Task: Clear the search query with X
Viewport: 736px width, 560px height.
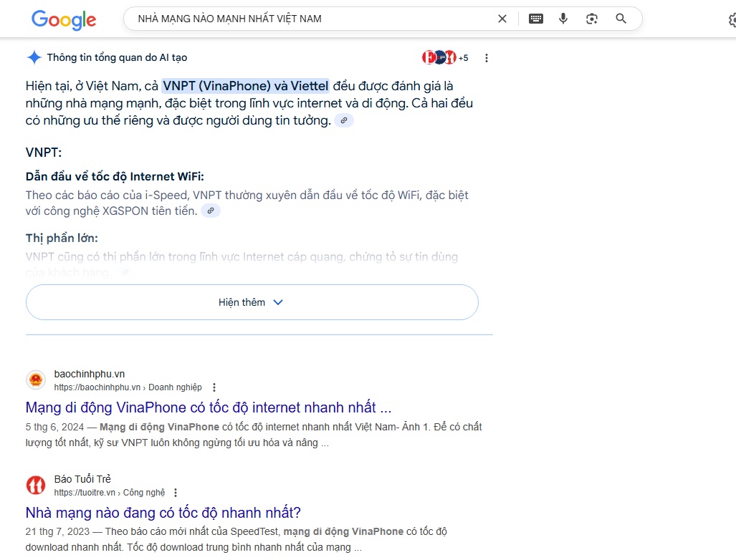Action: click(x=502, y=19)
